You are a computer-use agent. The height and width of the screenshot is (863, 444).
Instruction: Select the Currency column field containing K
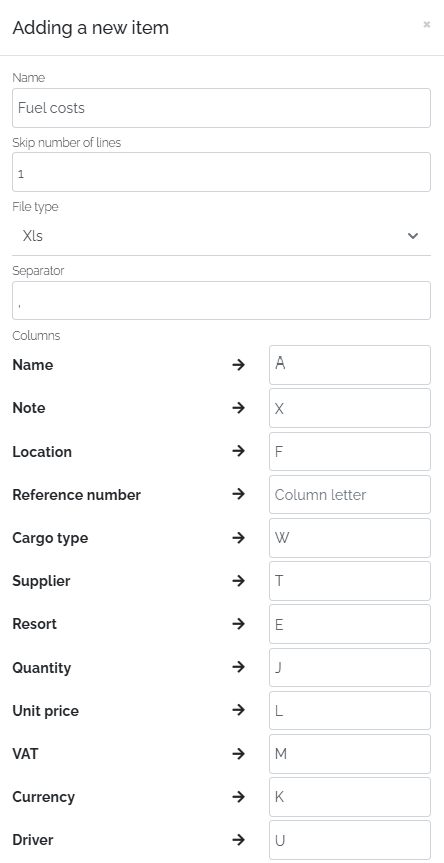click(x=350, y=797)
